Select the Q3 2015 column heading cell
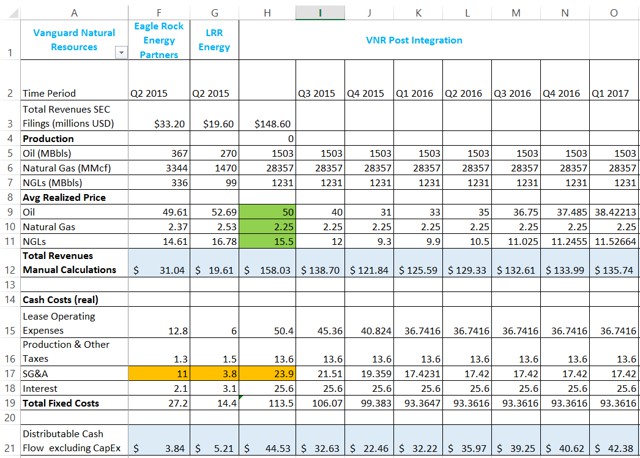Viewport: 640px width, 458px height. (320, 80)
